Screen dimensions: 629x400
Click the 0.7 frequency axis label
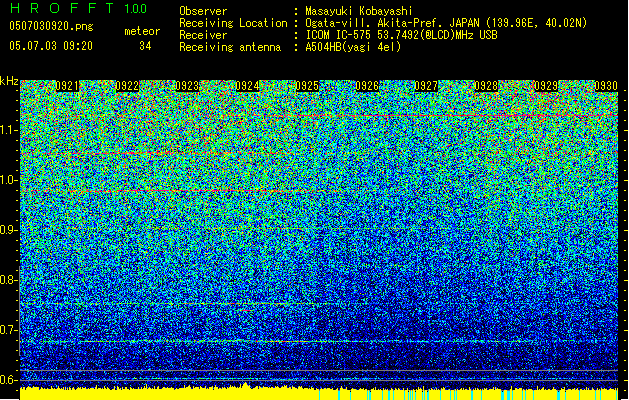click(x=8, y=330)
